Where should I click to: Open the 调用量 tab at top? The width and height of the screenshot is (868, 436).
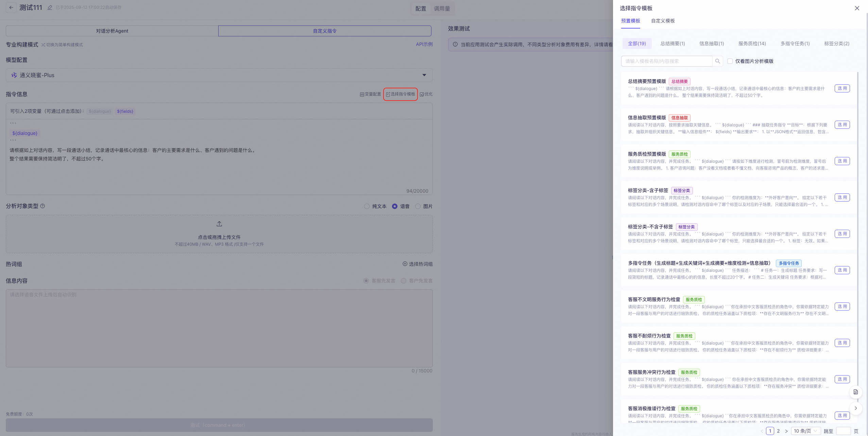442,8
